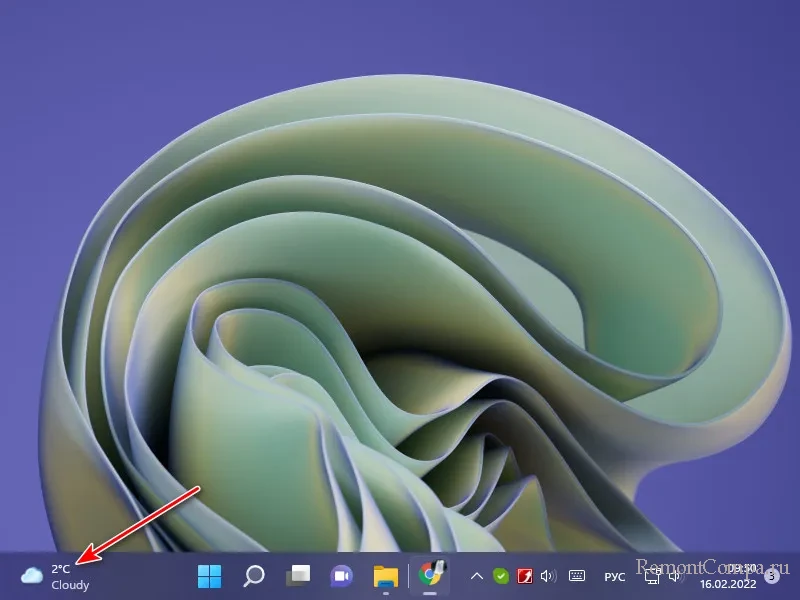This screenshot has width=800, height=600.
Task: Click the red tray application icon
Action: [x=524, y=576]
